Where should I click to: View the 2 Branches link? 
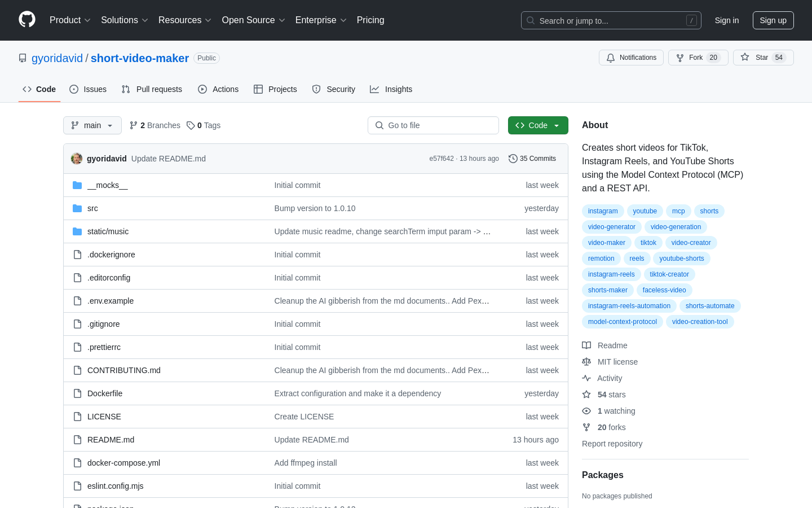[155, 125]
